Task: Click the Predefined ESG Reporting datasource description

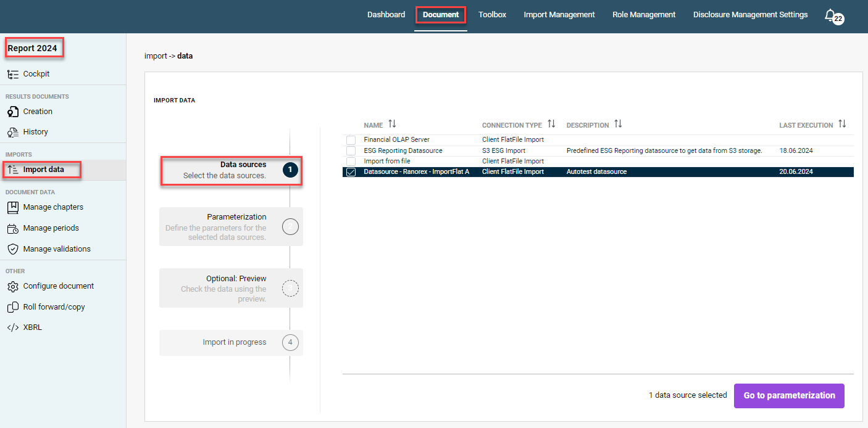Action: 664,150
